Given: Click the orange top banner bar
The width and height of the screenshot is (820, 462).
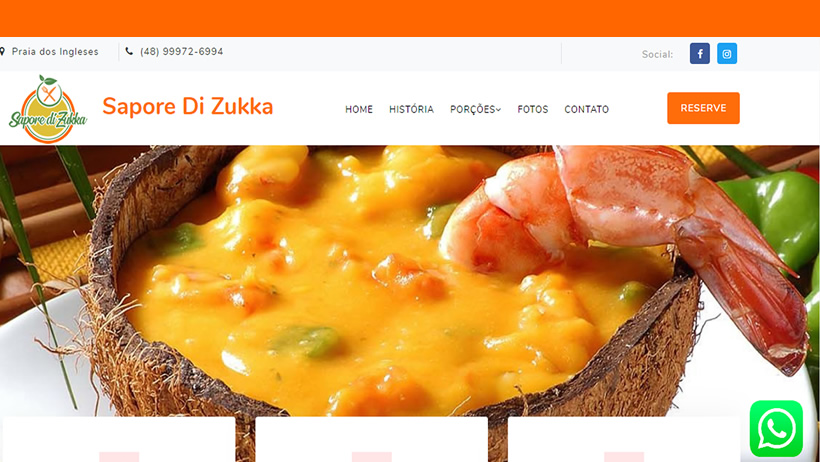Looking at the screenshot, I should pyautogui.click(x=410, y=18).
